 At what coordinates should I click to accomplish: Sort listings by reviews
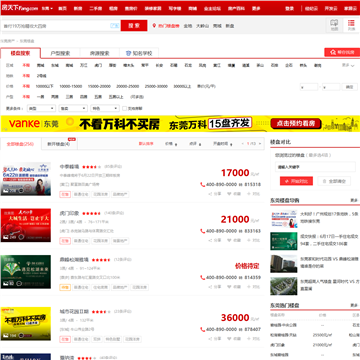click(195, 144)
